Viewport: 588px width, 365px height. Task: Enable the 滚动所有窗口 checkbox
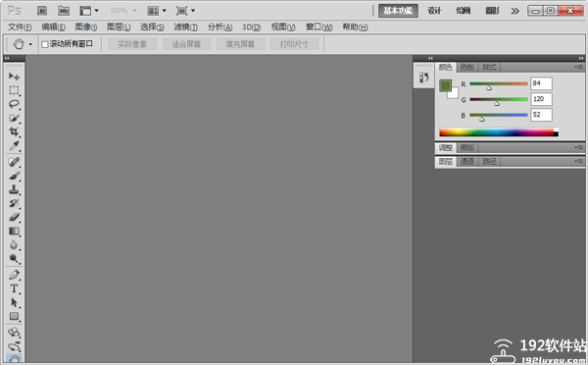click(x=45, y=44)
